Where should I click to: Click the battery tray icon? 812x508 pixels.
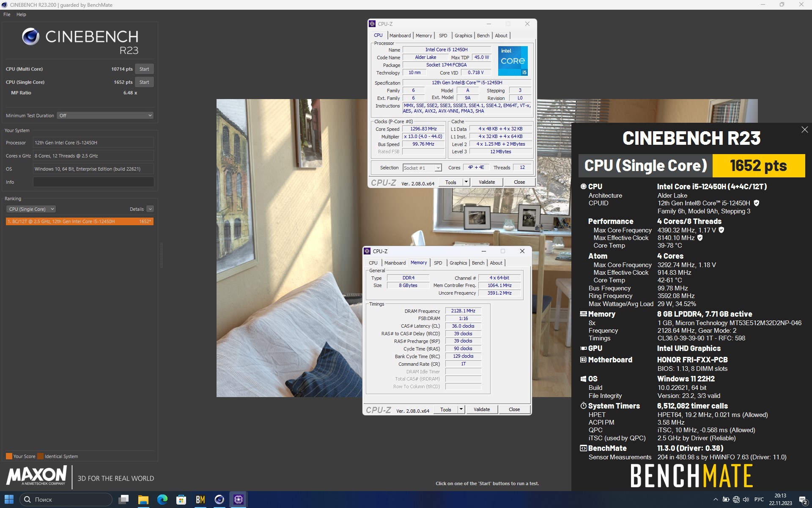726,500
